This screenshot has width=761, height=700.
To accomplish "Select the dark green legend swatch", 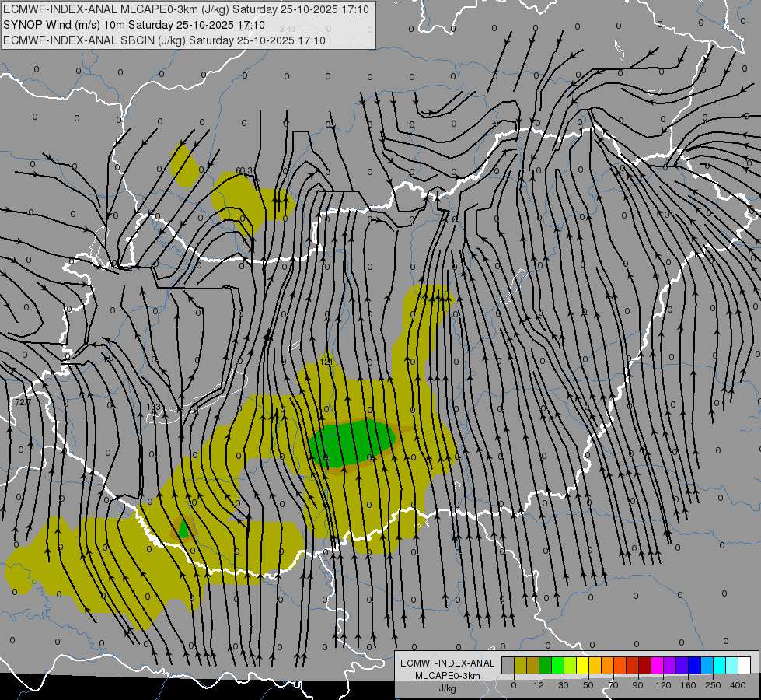I will (x=545, y=665).
